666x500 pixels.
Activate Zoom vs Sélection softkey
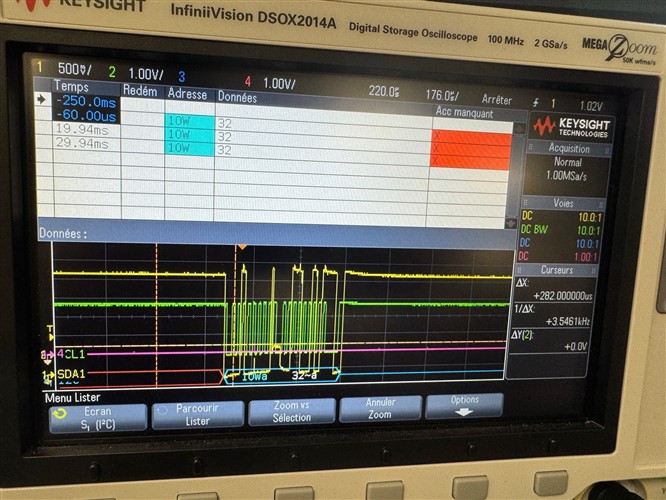coord(292,411)
